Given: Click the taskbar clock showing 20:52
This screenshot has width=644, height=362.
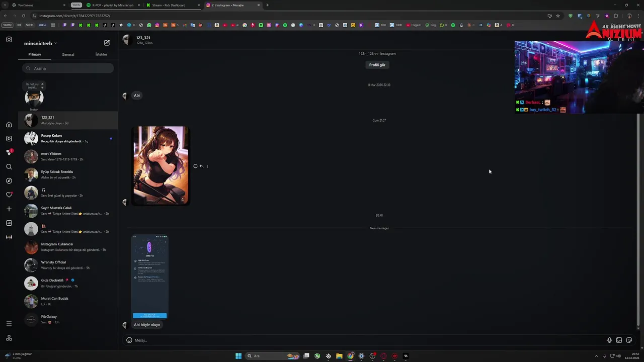Looking at the screenshot, I should pyautogui.click(x=631, y=356).
